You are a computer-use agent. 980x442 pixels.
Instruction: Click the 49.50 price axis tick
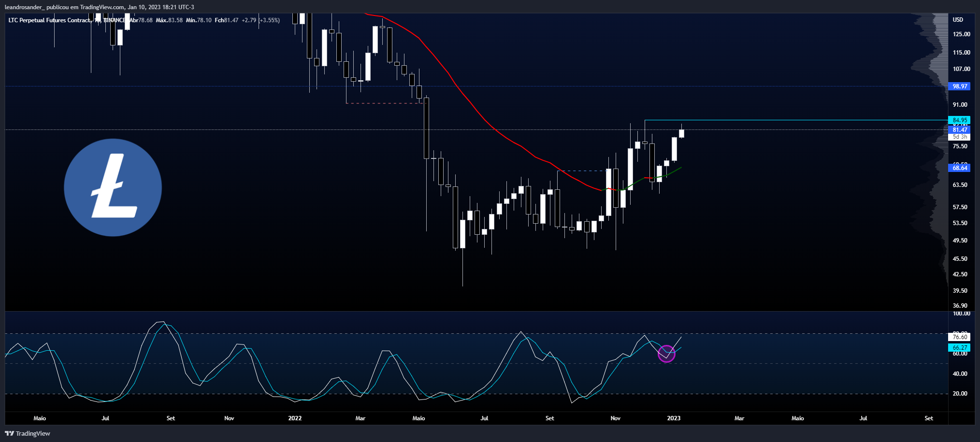pyautogui.click(x=960, y=241)
